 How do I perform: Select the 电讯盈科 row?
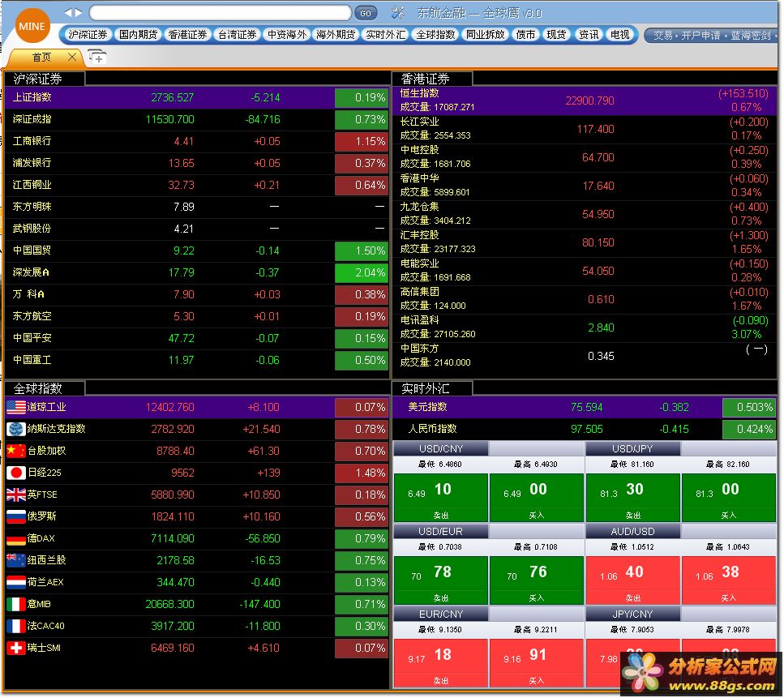[x=585, y=328]
